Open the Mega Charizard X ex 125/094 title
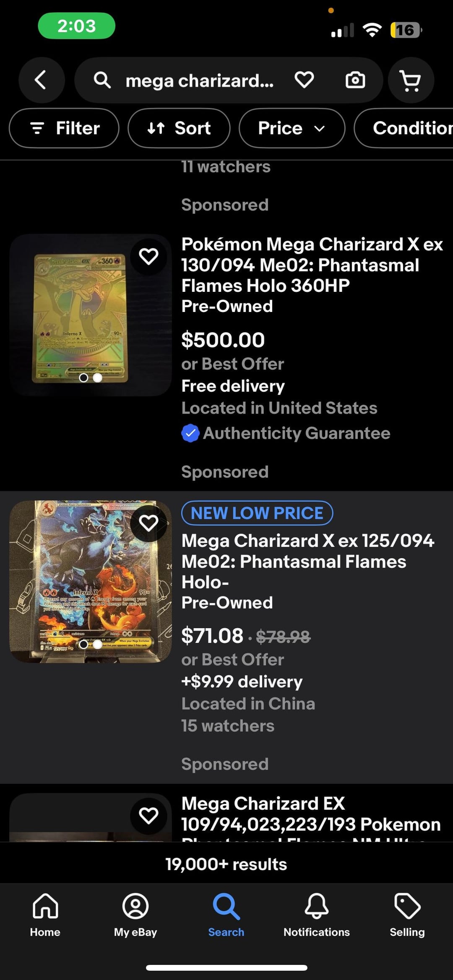Viewport: 453px width, 980px height. 307,561
